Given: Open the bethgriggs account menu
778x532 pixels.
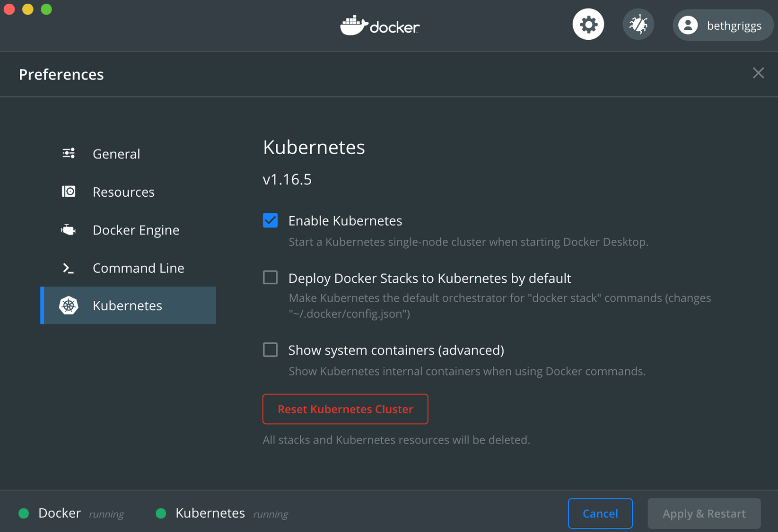Looking at the screenshot, I should [x=722, y=25].
